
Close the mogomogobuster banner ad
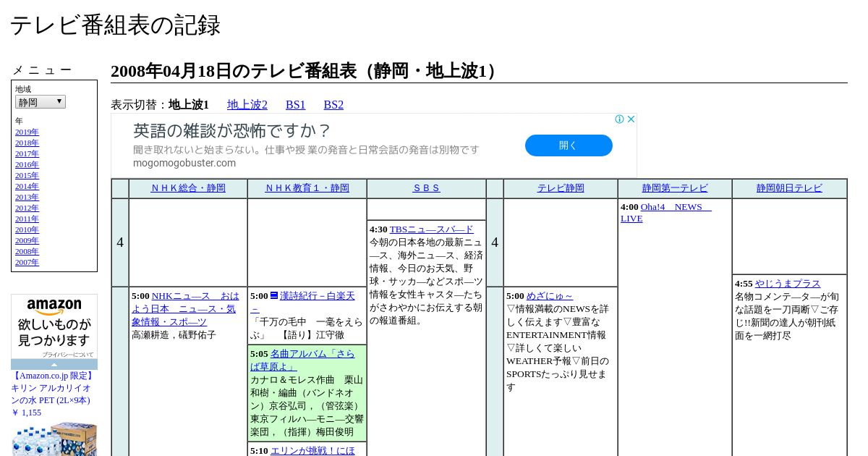[631, 119]
